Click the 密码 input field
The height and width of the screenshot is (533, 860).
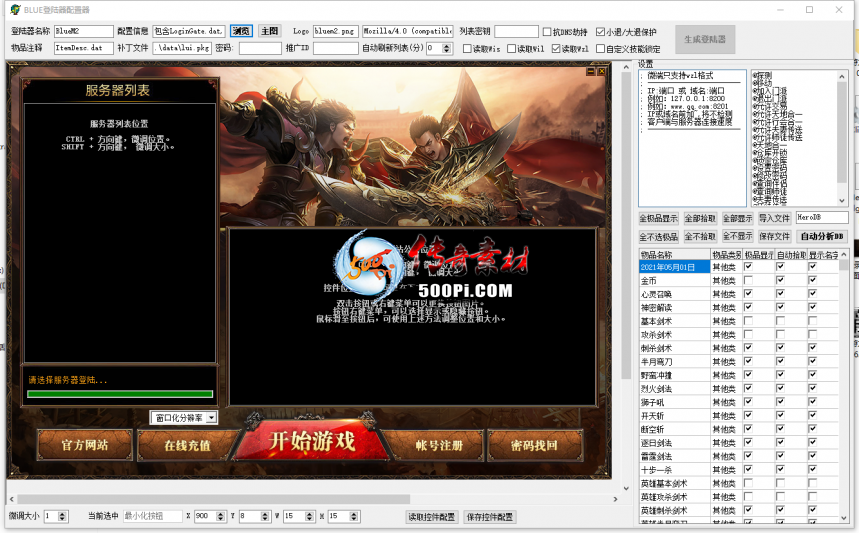(260, 48)
